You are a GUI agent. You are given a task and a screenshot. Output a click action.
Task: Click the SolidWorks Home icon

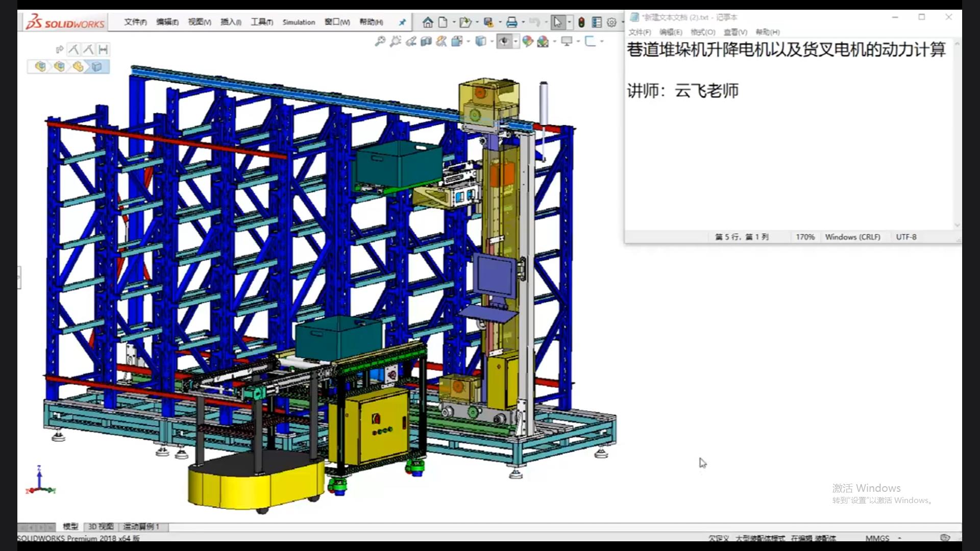click(428, 22)
